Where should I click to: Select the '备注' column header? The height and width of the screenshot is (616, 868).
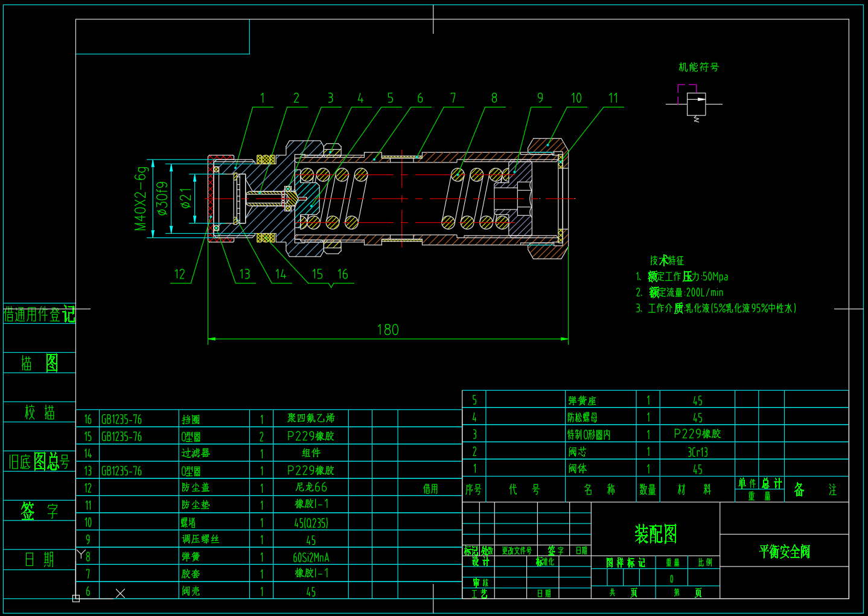(x=815, y=490)
